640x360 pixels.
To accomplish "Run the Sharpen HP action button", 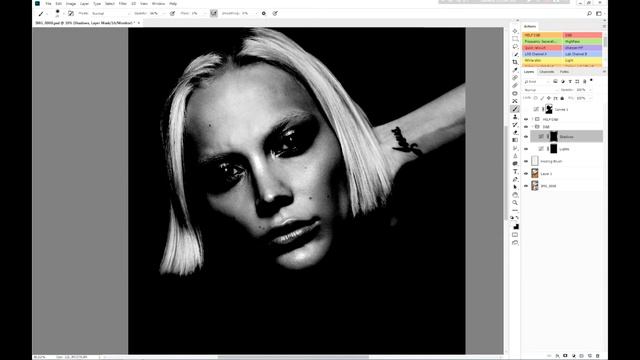I will 582,48.
